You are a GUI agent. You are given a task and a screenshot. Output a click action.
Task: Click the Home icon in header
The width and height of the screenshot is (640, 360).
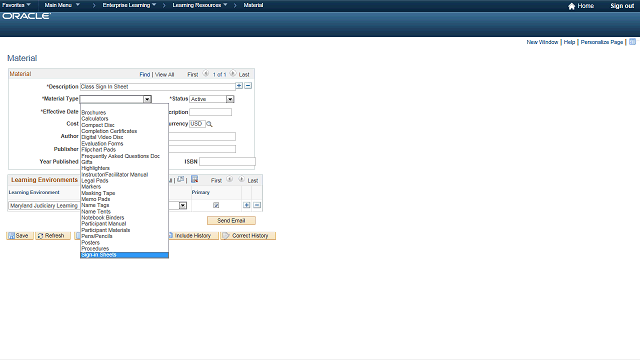(571, 6)
